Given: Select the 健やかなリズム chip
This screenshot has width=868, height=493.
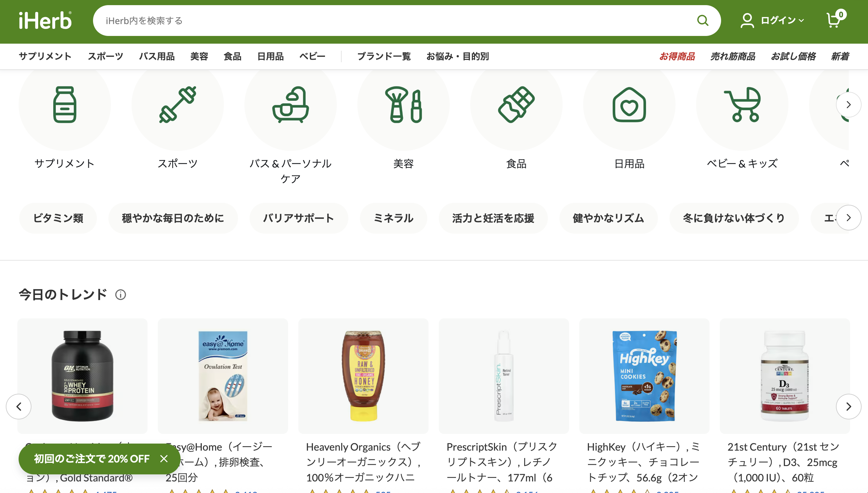Looking at the screenshot, I should click(x=608, y=218).
